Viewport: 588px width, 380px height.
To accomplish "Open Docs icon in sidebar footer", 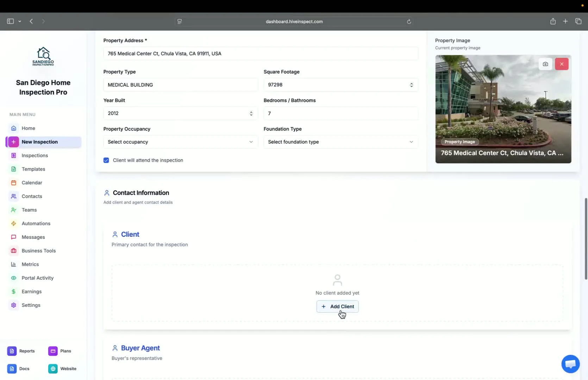I will (12, 368).
